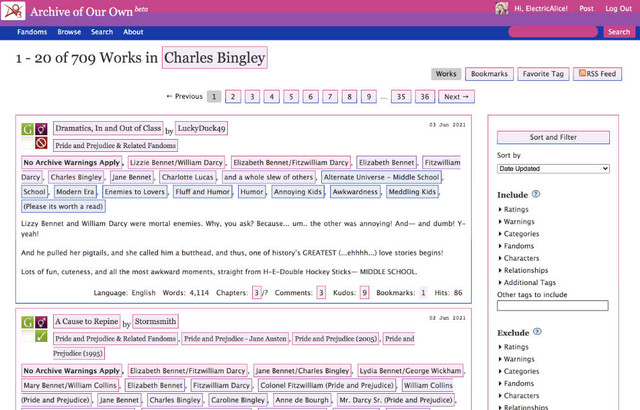Viewport: 640px width, 410px height.
Task: Open Kudos count 9 on Dramatics work
Action: tap(364, 293)
